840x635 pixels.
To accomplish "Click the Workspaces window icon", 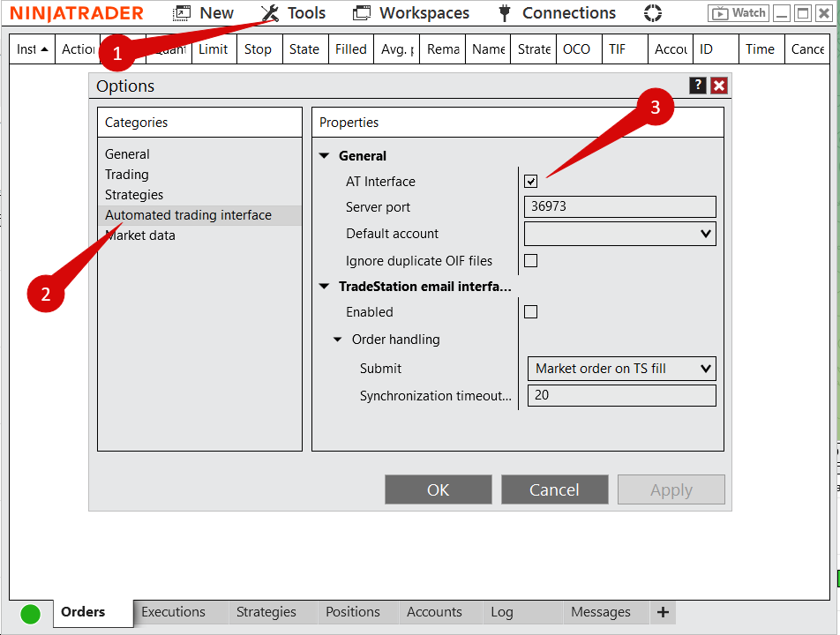I will (362, 13).
